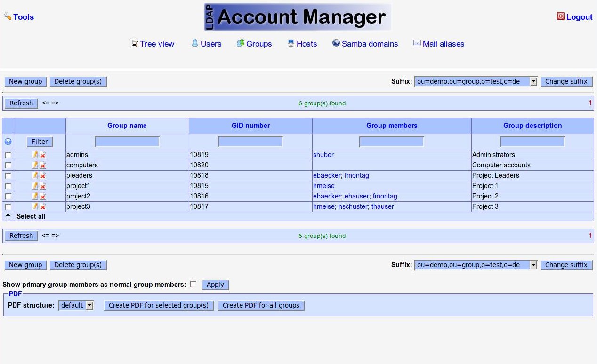Go to the Users section

click(x=210, y=44)
